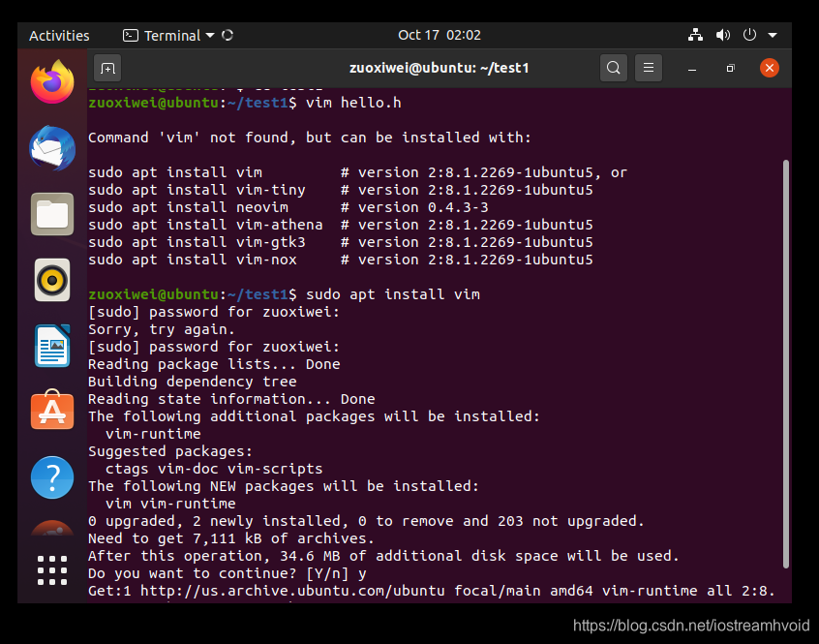
Task: Click the 'sudo apt install vim-athena' line
Action: 341,225
